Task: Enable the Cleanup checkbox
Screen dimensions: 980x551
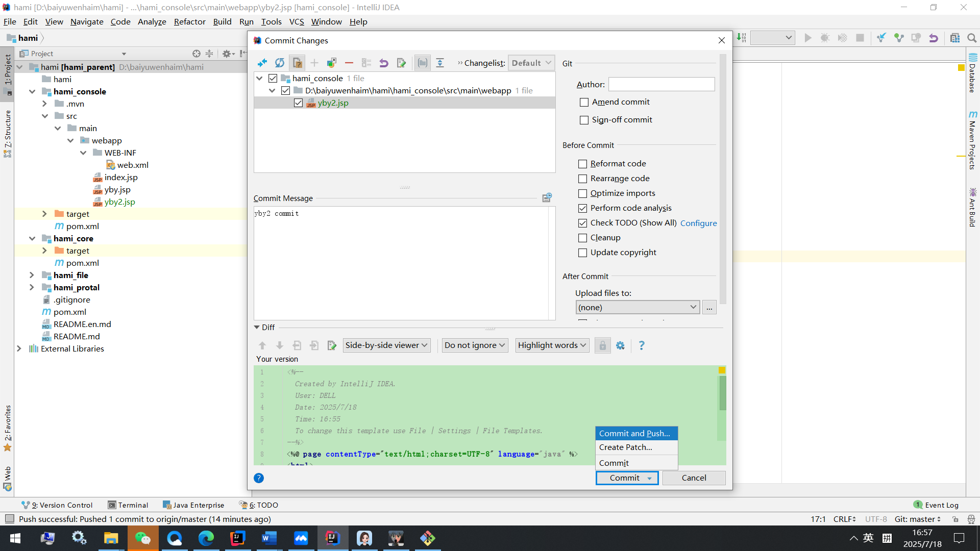Action: click(582, 238)
